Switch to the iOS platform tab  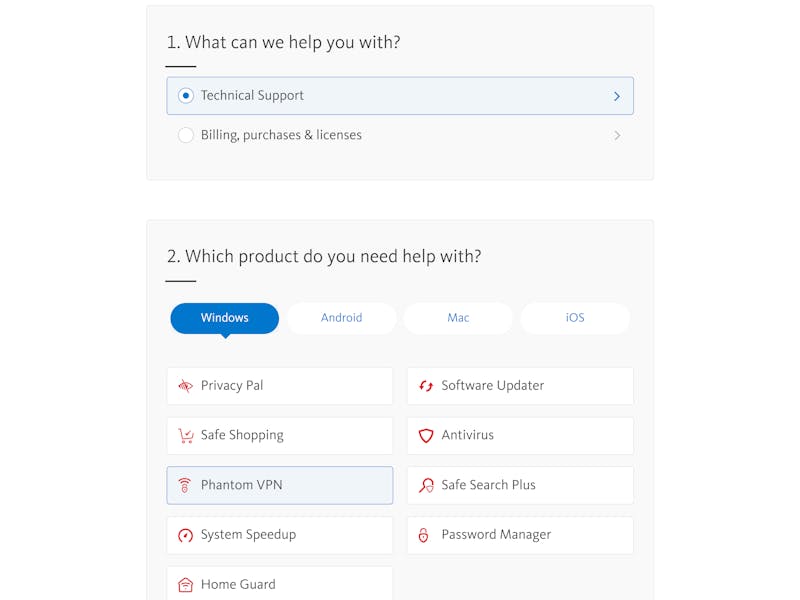click(x=575, y=318)
